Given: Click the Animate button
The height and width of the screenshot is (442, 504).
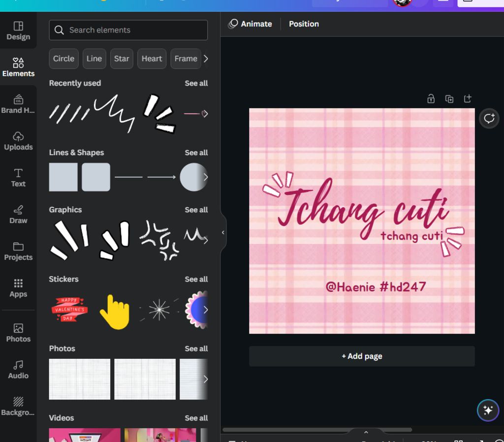Looking at the screenshot, I should pos(251,24).
